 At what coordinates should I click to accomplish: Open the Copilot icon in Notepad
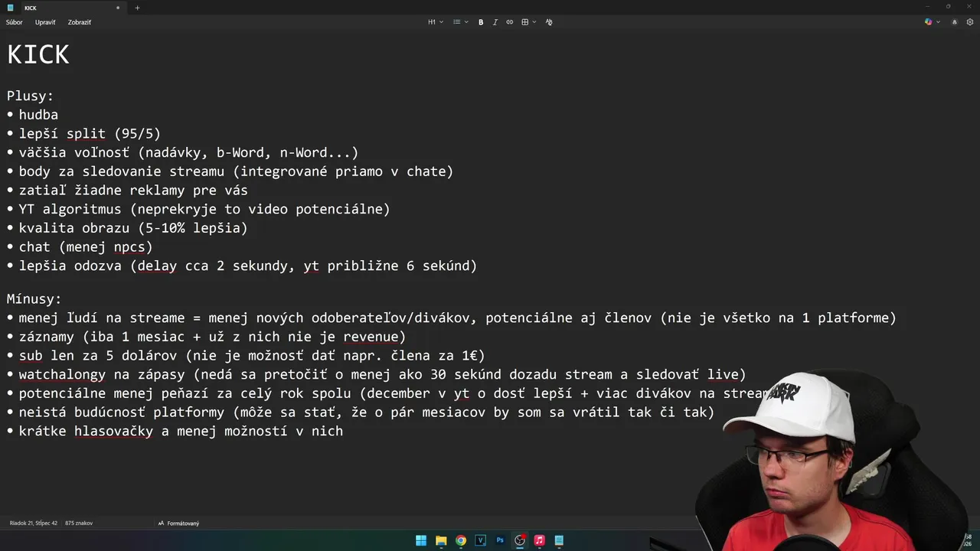(929, 22)
